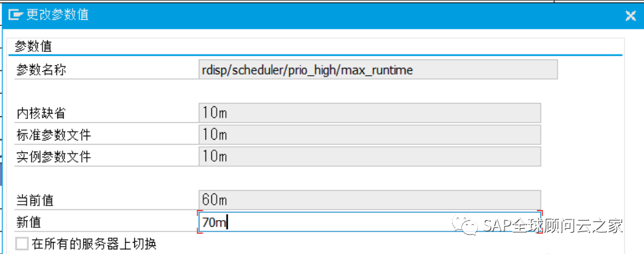Click the 在所有的服务器上切换 checkbox label text
The height and width of the screenshot is (254, 644).
click(94, 244)
